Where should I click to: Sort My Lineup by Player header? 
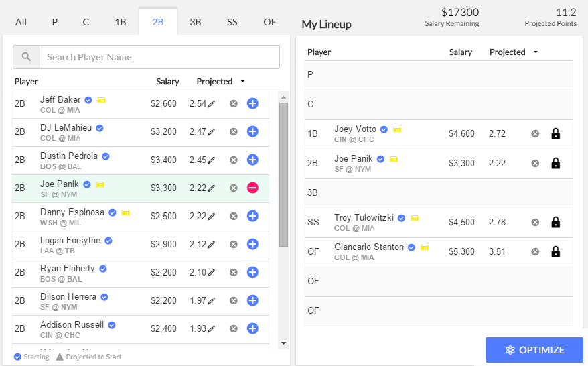(319, 52)
